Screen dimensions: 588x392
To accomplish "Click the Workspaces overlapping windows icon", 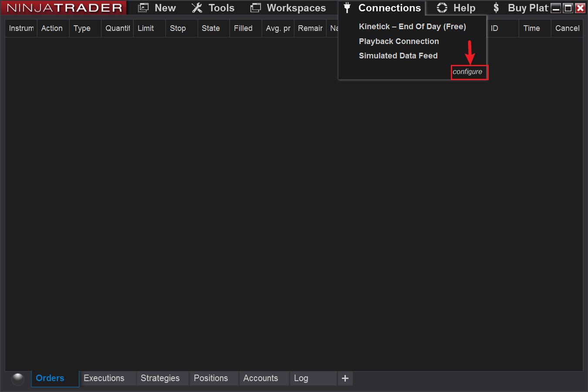I will coord(256,8).
